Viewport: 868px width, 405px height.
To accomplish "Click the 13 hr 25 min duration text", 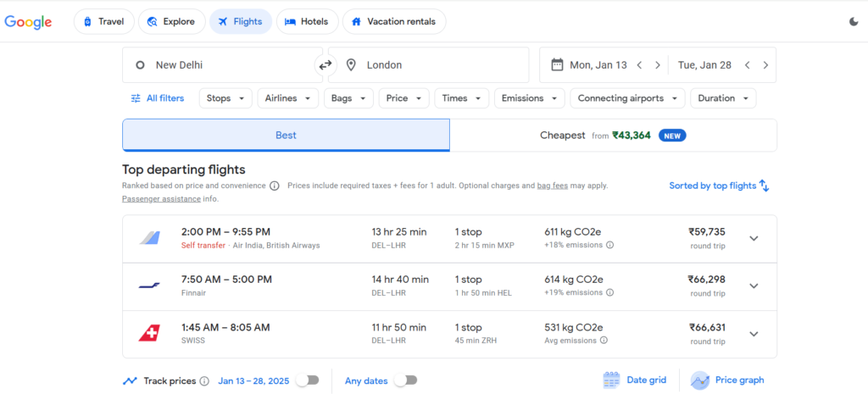I will point(399,232).
